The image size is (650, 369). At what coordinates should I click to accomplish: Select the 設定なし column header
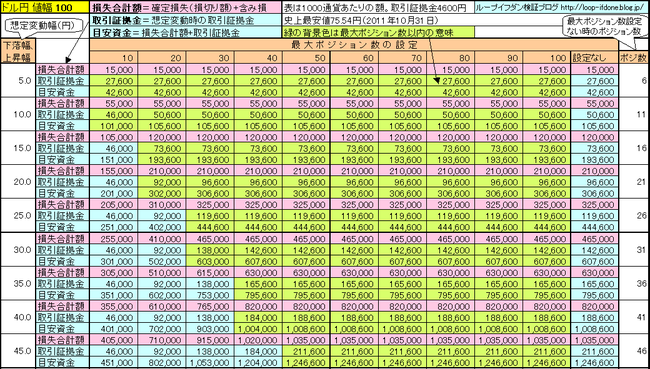tap(594, 58)
